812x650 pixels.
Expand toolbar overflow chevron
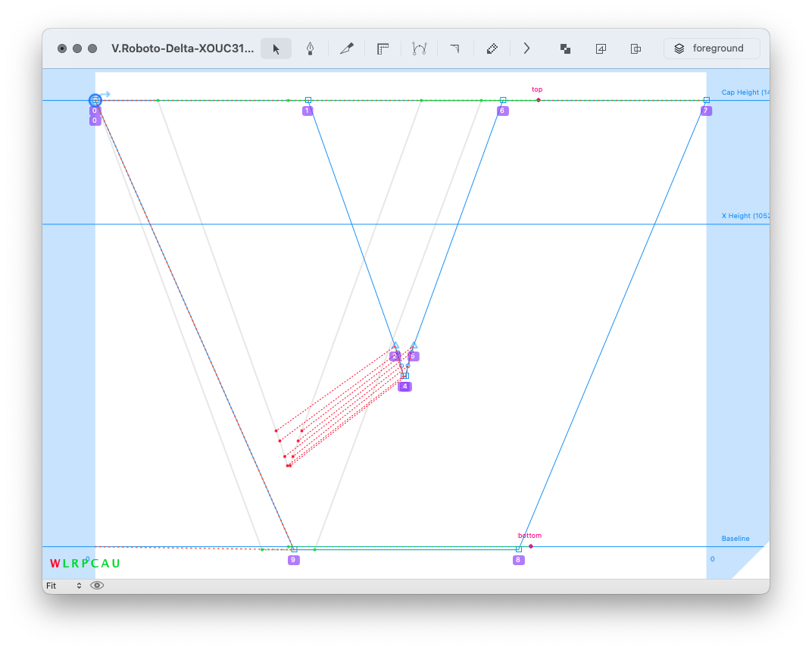526,48
